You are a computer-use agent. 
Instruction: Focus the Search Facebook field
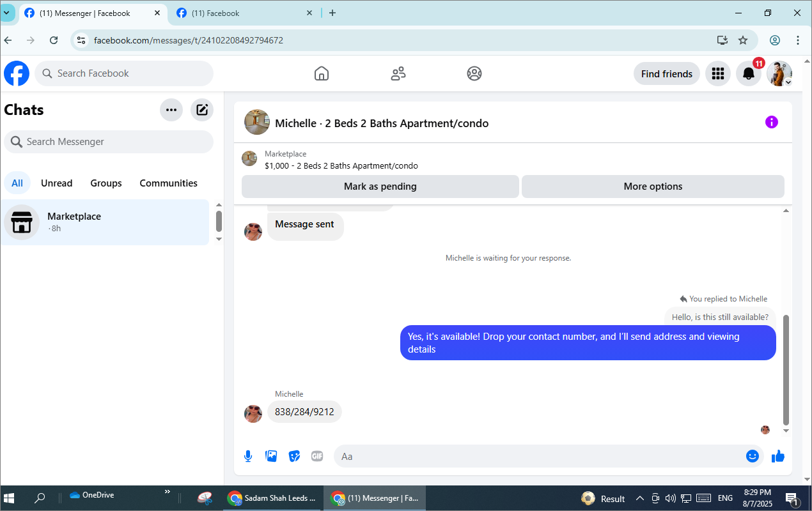124,73
